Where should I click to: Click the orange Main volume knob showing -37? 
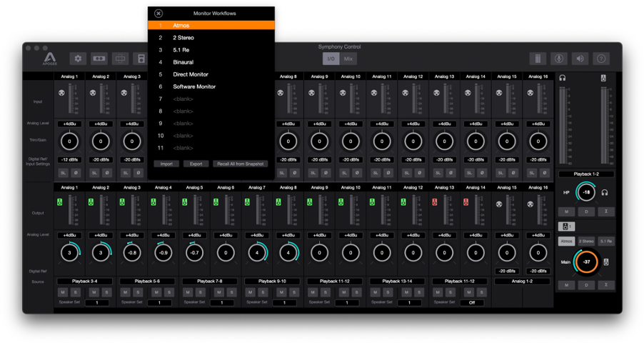click(x=586, y=262)
